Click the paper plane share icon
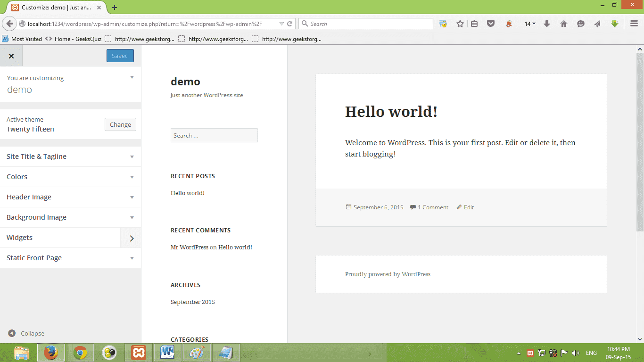Image resolution: width=644 pixels, height=362 pixels. point(597,24)
